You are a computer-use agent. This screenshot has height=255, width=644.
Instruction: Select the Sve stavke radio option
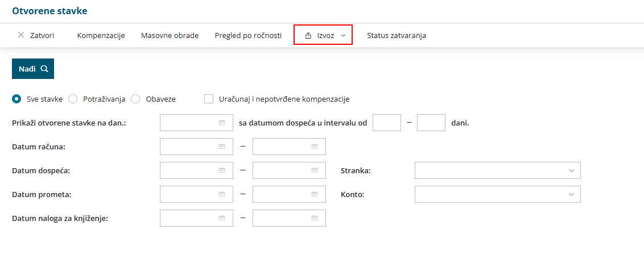click(16, 99)
